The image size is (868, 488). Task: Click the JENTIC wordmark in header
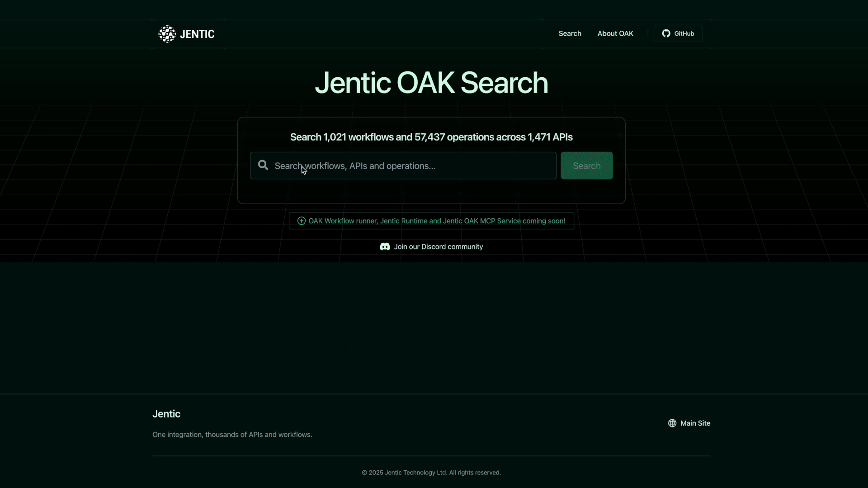(x=197, y=34)
